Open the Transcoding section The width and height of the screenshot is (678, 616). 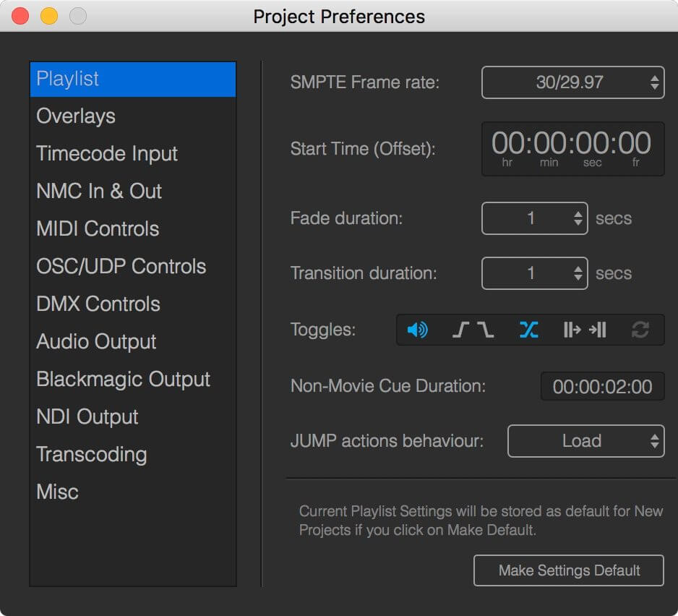point(133,455)
